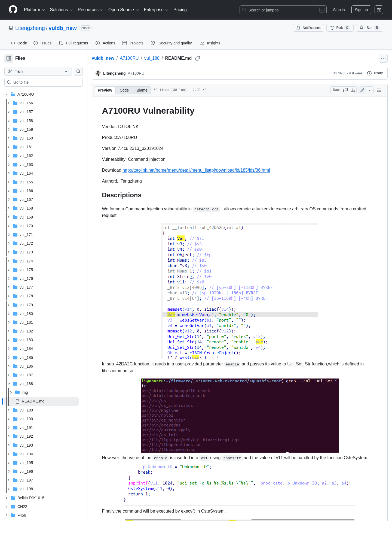Select the Preview view toggle
This screenshot has height=545, width=392.
pos(105,90)
